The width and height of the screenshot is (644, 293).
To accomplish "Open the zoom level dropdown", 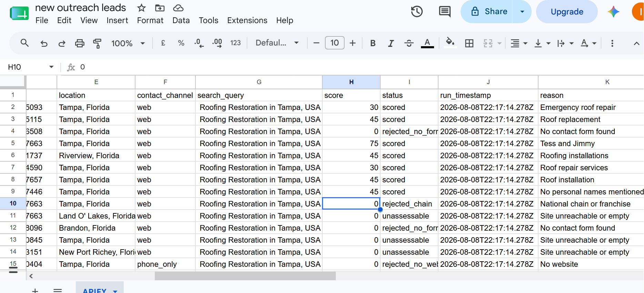I will (x=128, y=43).
